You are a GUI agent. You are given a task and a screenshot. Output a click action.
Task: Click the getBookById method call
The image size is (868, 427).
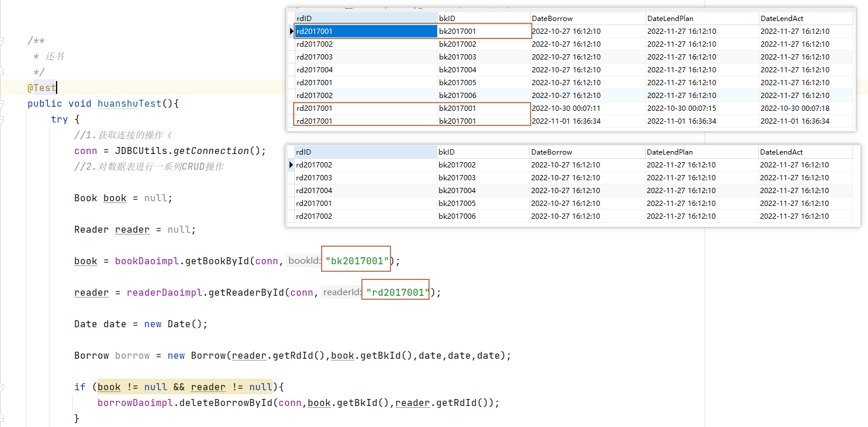tap(217, 261)
